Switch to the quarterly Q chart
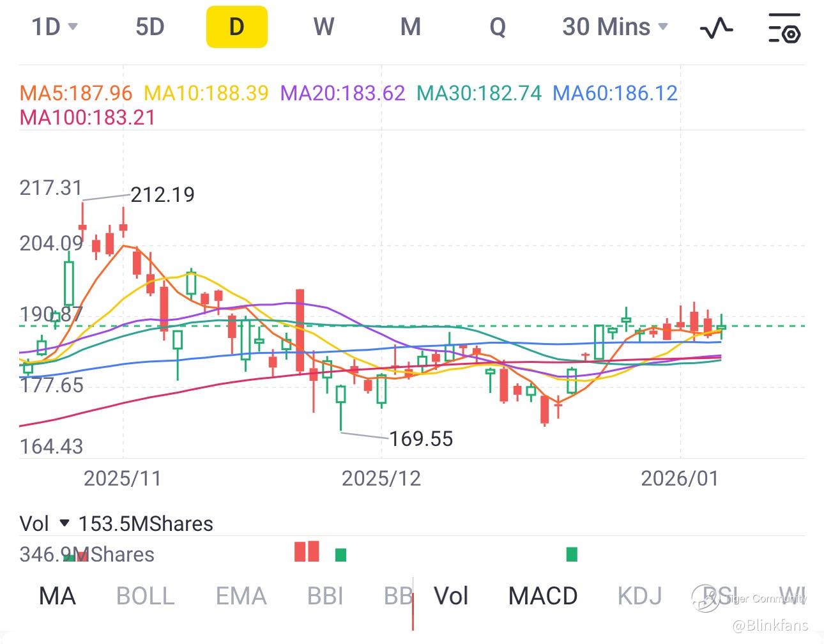824x644 pixels. click(x=498, y=27)
